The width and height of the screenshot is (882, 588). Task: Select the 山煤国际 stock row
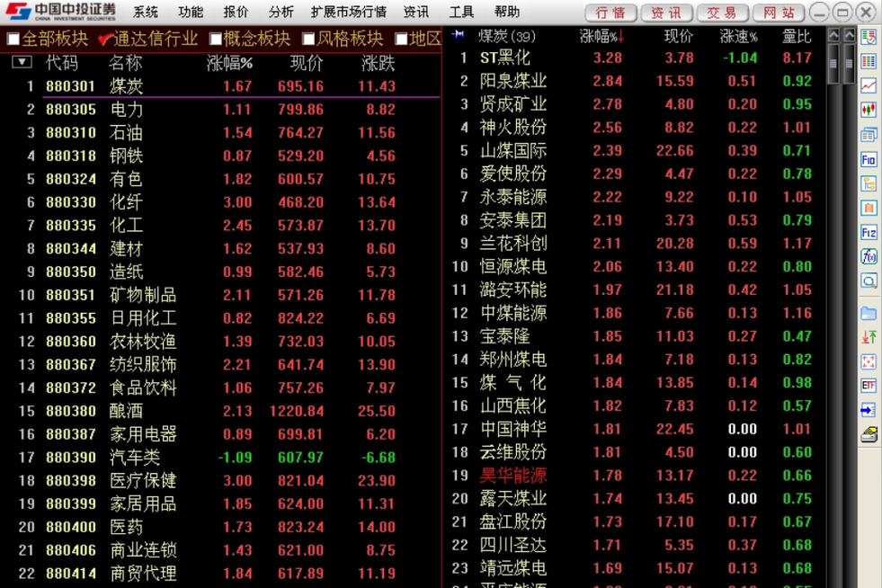click(635, 150)
